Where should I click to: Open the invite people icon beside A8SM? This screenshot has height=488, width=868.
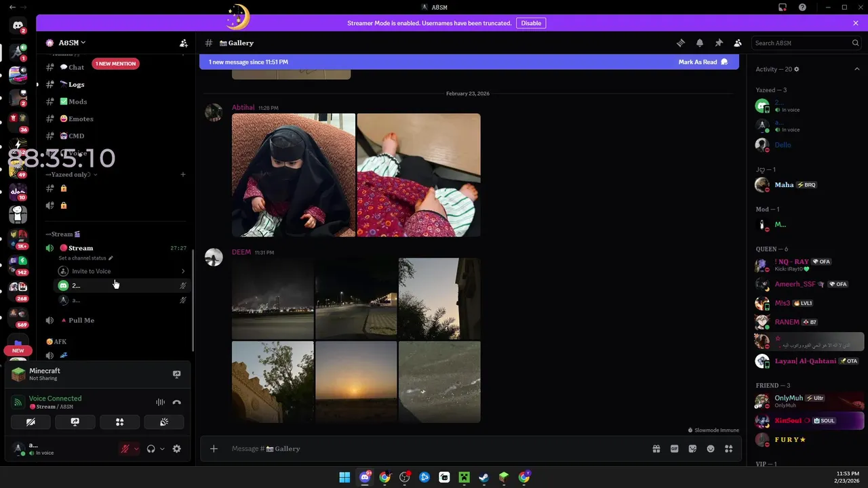pyautogui.click(x=183, y=43)
